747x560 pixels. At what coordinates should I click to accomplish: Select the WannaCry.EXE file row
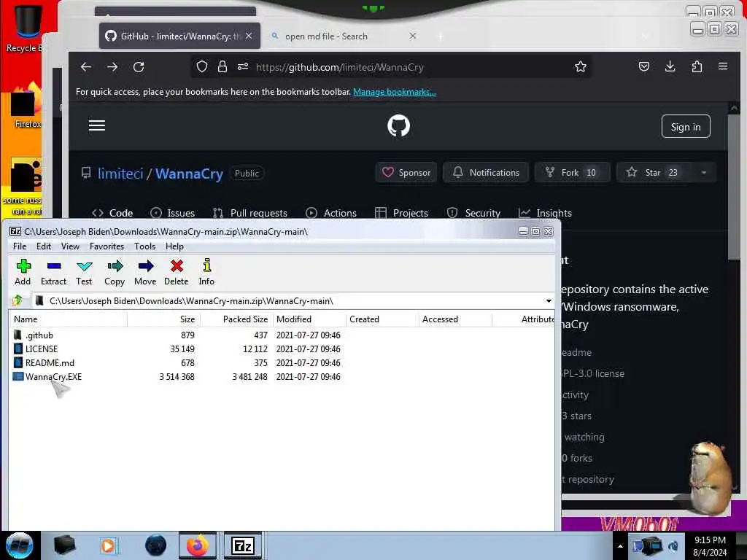281,377
